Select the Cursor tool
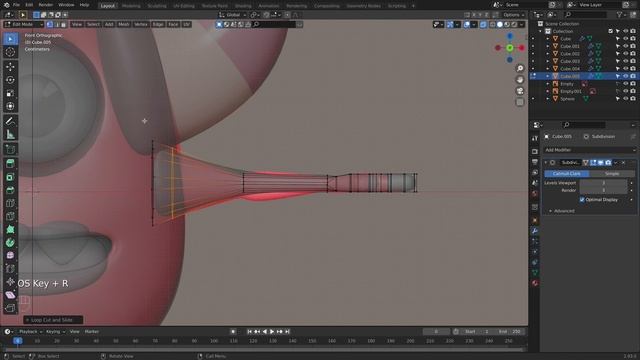640x360 pixels. 10,52
